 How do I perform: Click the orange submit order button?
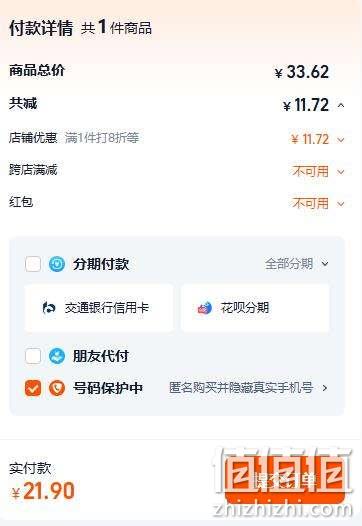tap(285, 482)
